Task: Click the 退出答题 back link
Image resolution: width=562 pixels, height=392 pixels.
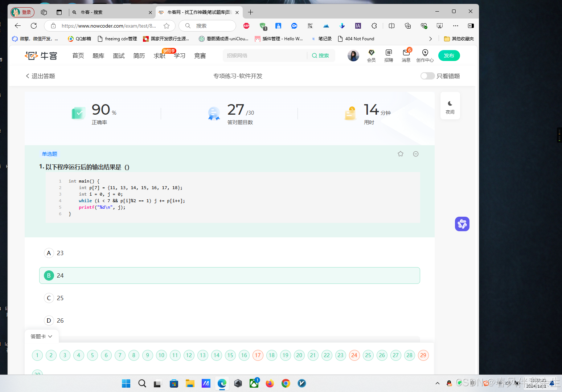Action: (x=40, y=76)
